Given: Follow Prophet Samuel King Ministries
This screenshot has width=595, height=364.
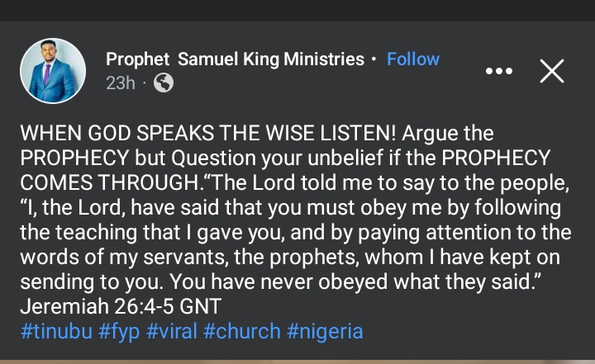Looking at the screenshot, I should point(413,59).
